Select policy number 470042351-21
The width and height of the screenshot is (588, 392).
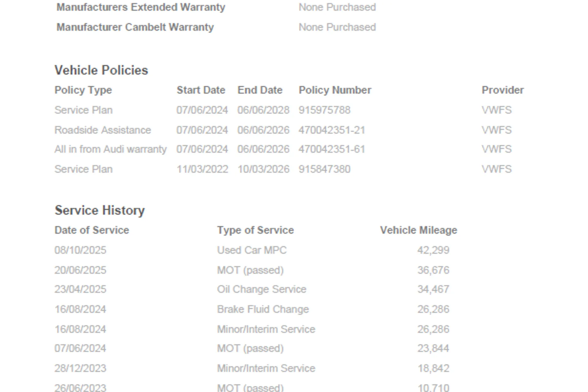(332, 130)
